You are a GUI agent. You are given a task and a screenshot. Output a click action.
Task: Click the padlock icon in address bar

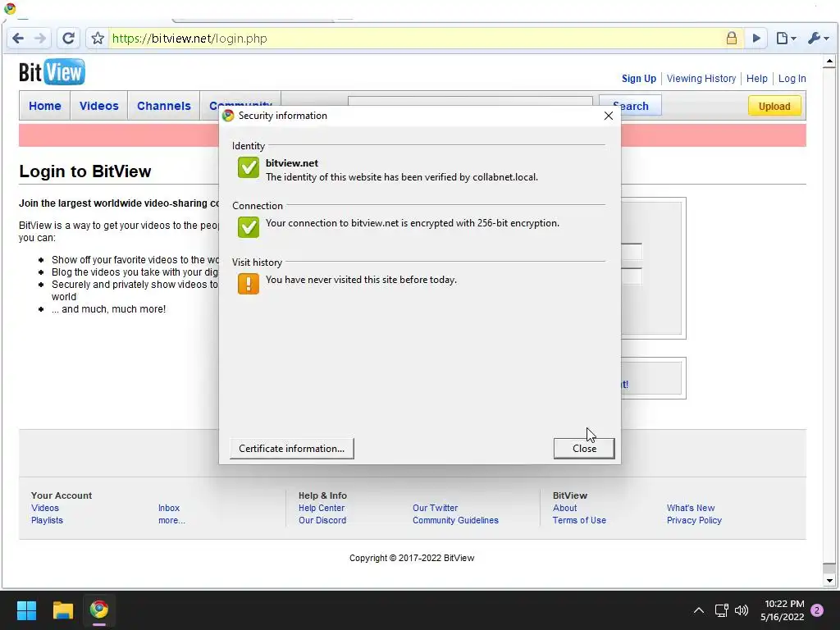[x=731, y=38]
